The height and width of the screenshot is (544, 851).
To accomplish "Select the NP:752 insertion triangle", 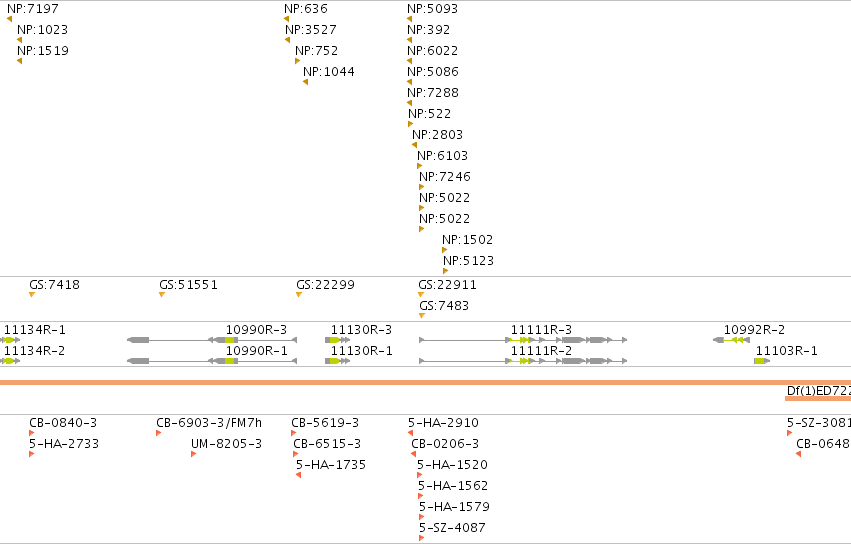I will [297, 61].
